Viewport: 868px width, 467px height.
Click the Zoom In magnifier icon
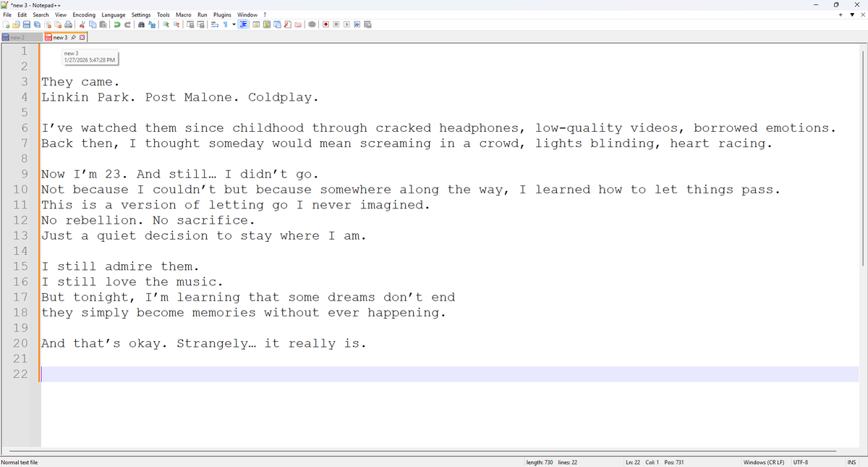166,25
